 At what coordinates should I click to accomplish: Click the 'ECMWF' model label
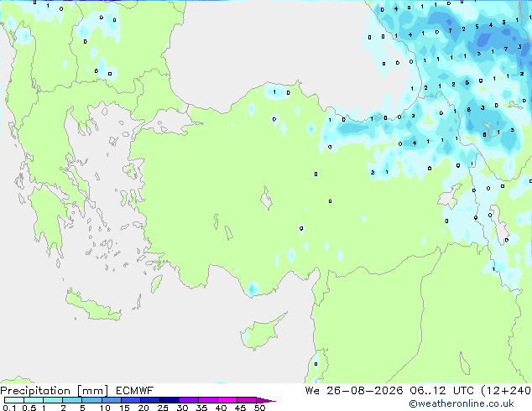pos(135,391)
